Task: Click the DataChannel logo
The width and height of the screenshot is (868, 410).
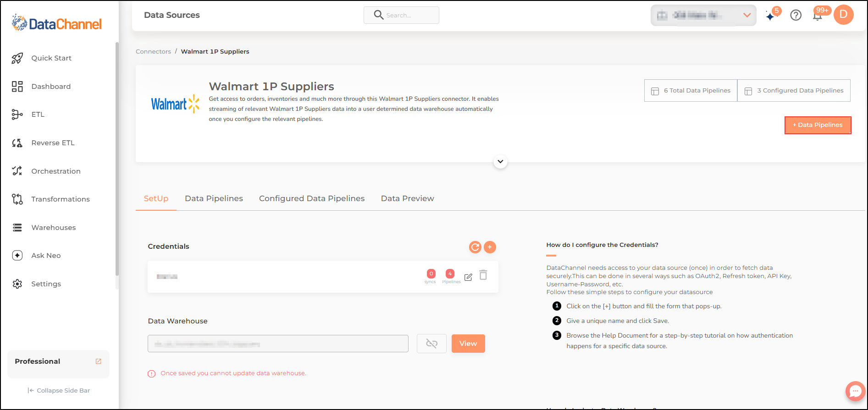Action: [x=57, y=23]
